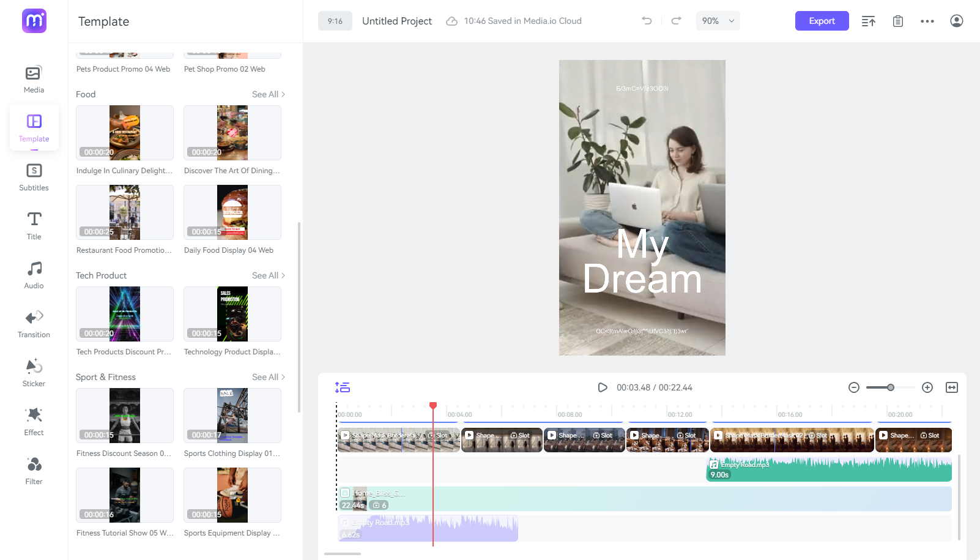
Task: Click the 9:16 aspect ratio button
Action: (x=335, y=21)
